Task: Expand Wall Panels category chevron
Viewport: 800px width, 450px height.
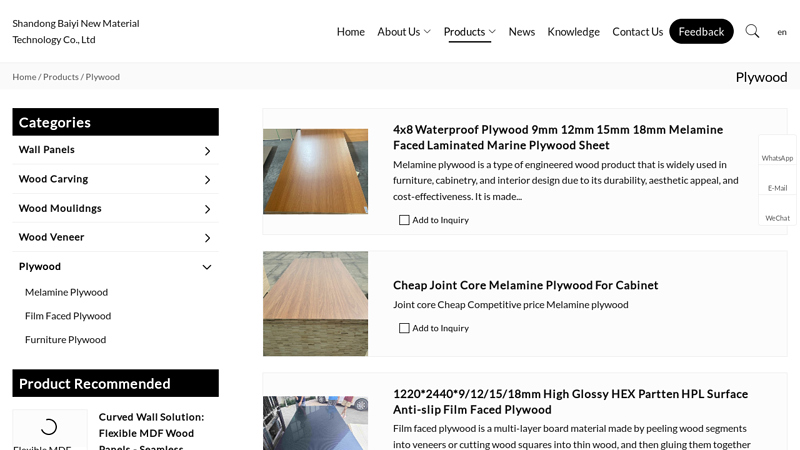Action: [x=207, y=151]
